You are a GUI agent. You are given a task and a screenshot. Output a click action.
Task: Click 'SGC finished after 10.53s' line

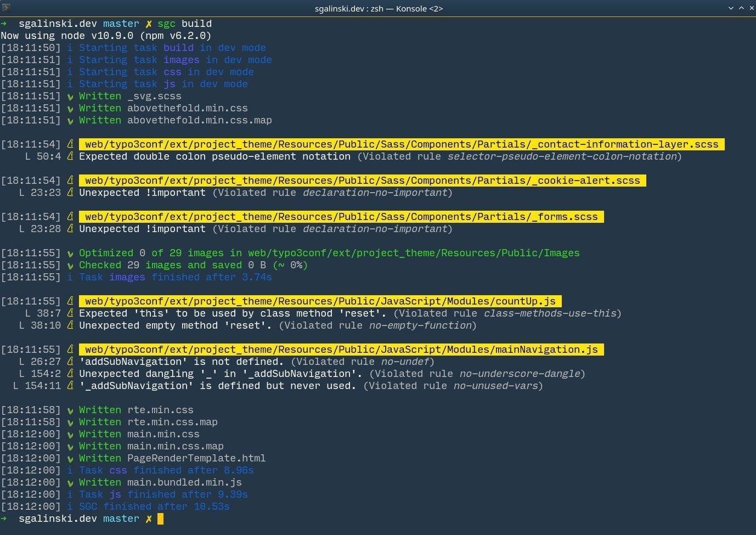tap(154, 506)
